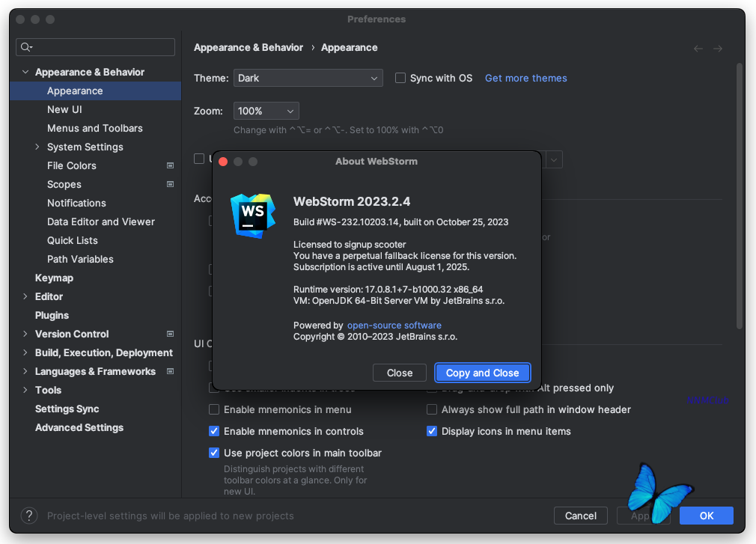Viewport: 756px width, 544px height.
Task: Click the Runtime version text line
Action: click(388, 289)
